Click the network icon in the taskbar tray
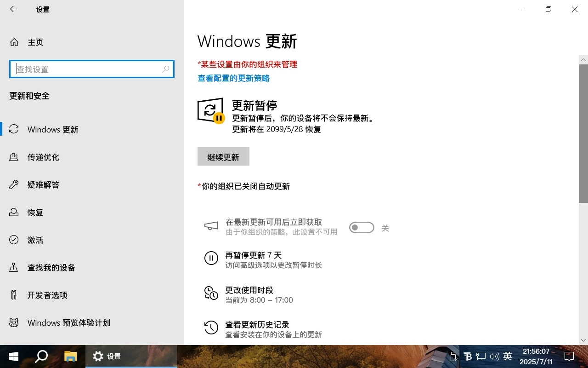Screen dimensions: 588x368 point(481,356)
